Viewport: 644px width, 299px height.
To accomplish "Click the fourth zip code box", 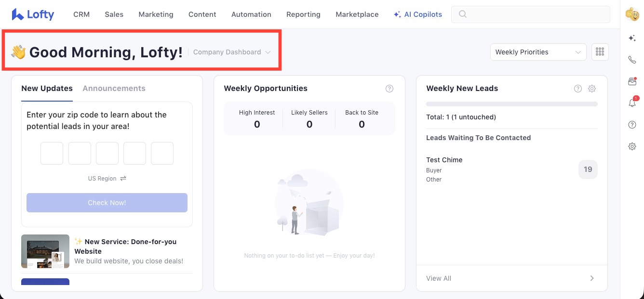I will point(134,154).
